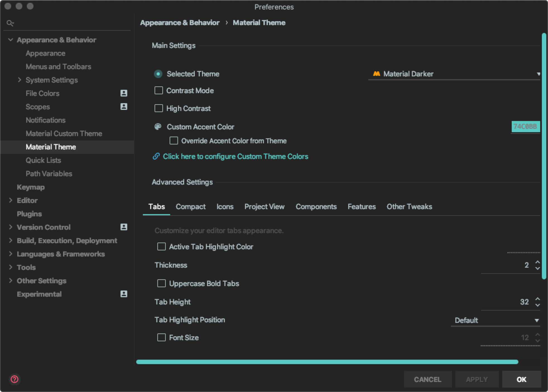Screen dimensions: 548x392
Task: Toggle the High Contrast checkbox
Action: tap(159, 108)
